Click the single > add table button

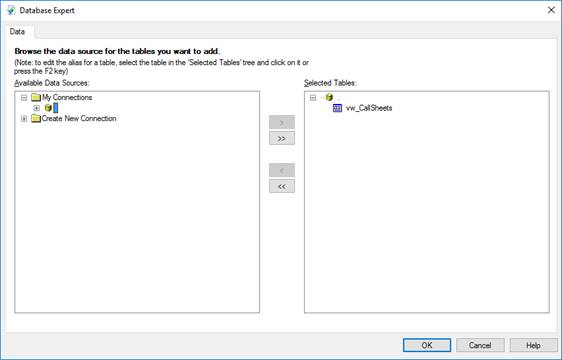pyautogui.click(x=282, y=122)
